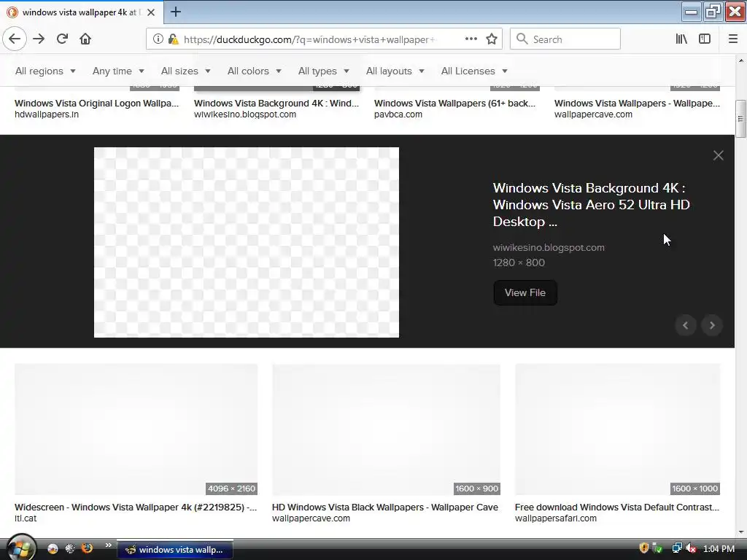This screenshot has height=560, width=747.
Task: Open the page actions three-dot menu
Action: click(471, 39)
